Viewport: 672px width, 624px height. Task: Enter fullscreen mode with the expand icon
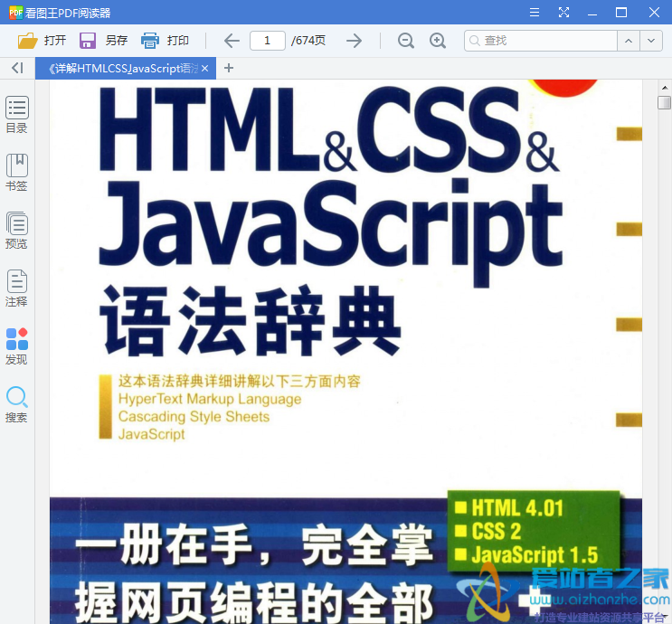tap(563, 13)
